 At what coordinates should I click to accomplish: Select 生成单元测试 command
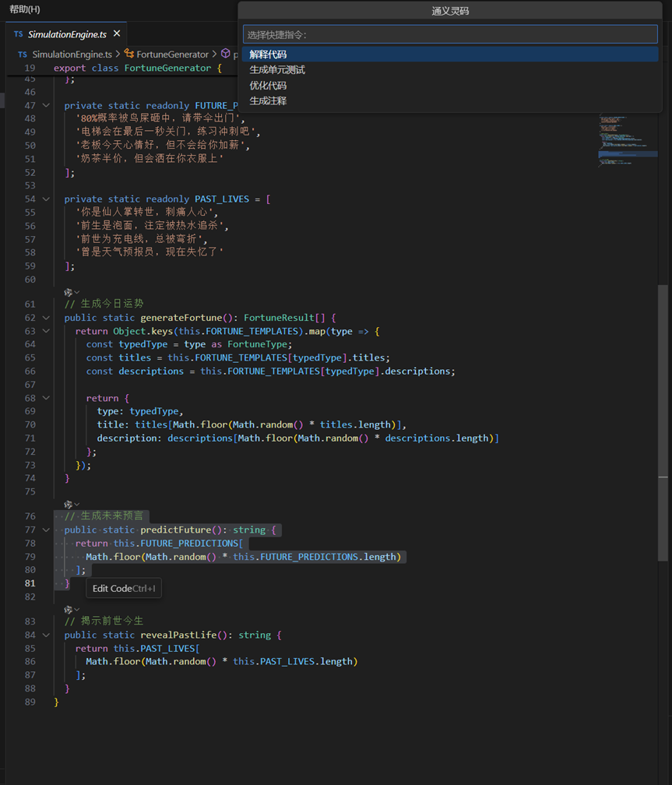pos(450,69)
